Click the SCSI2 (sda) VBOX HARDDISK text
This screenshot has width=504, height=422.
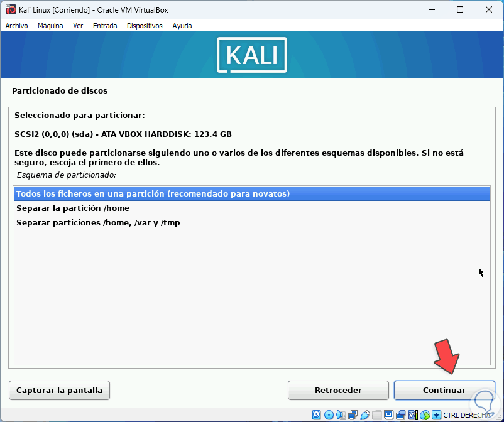(x=123, y=134)
